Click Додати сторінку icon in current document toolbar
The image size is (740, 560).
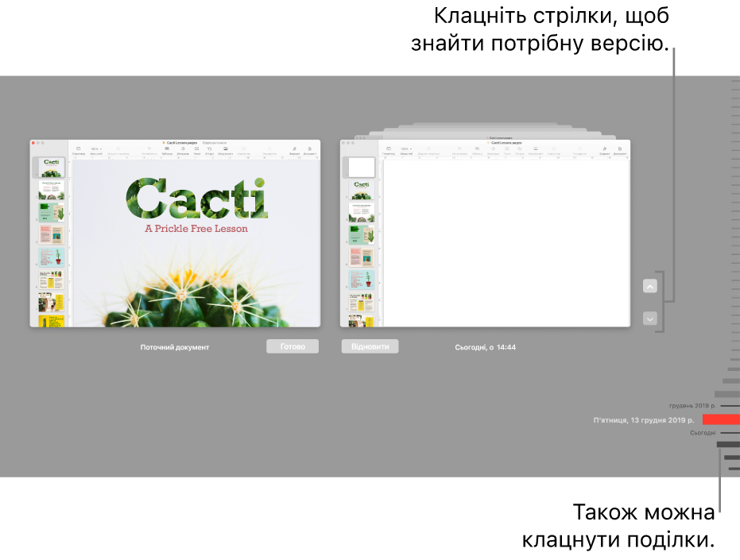coord(118,149)
